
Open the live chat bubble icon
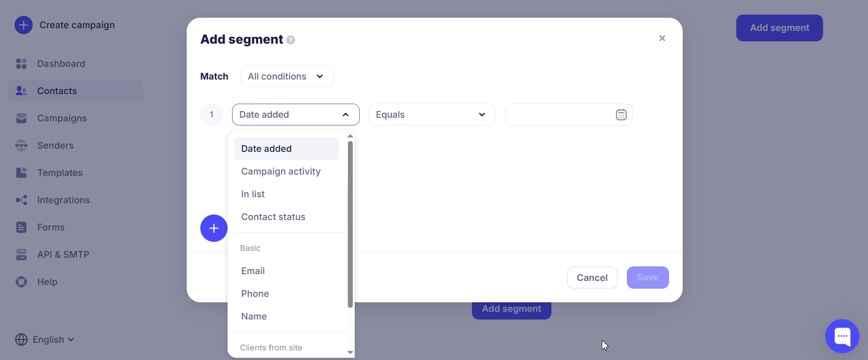[842, 336]
